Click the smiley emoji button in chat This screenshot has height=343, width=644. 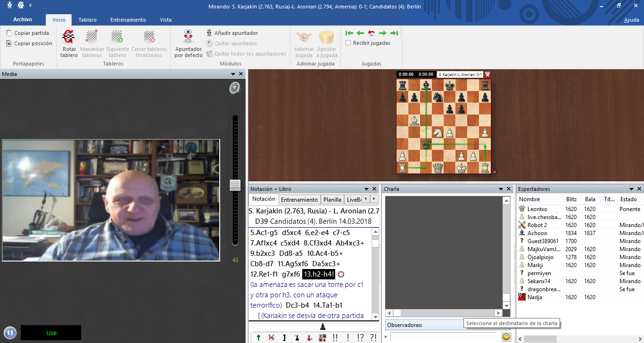coord(506,337)
